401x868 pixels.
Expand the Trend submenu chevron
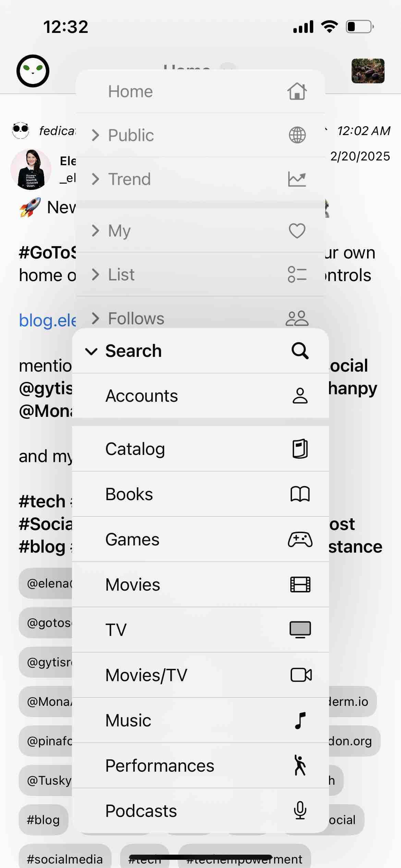[96, 179]
